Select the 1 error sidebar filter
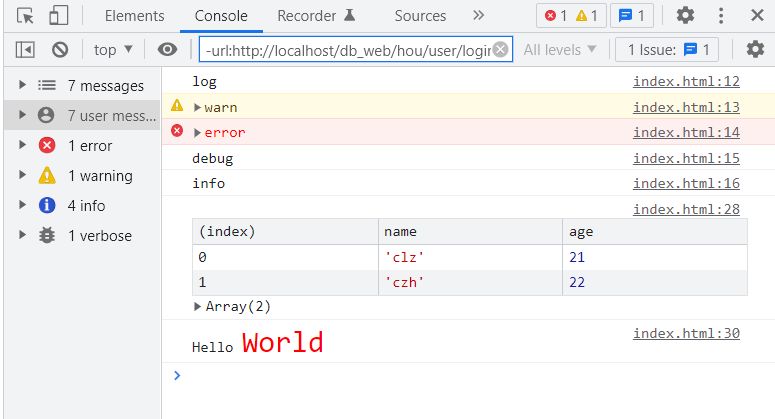Viewport: 775px width, 419px height. [90, 146]
